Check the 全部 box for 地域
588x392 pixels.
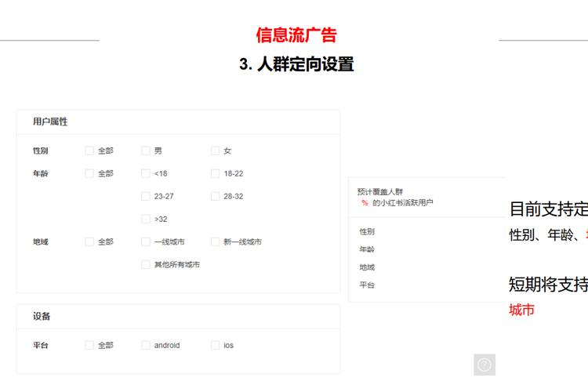pos(89,242)
